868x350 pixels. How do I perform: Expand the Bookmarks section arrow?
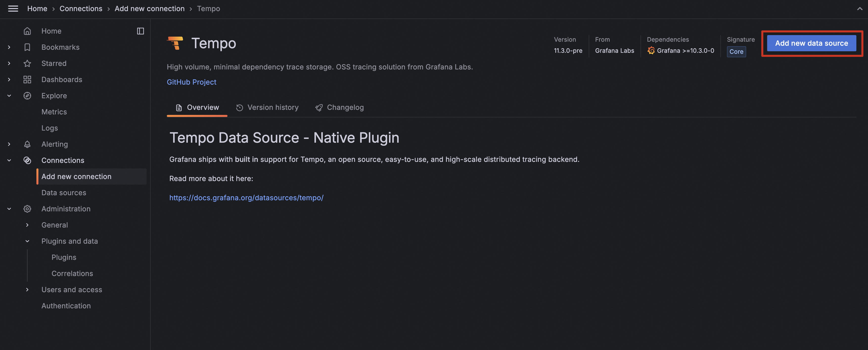tap(9, 47)
